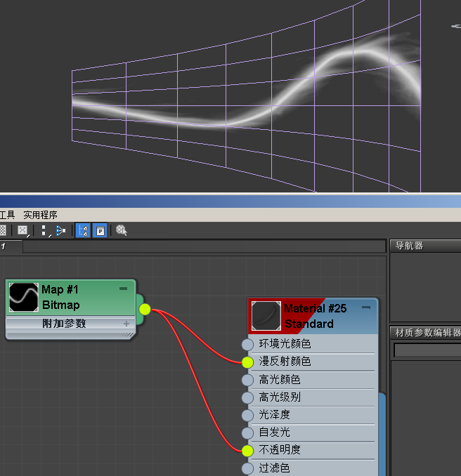Screen dimensions: 461x476
Task: Click the Material #25 output socket tab
Action: coord(382,434)
